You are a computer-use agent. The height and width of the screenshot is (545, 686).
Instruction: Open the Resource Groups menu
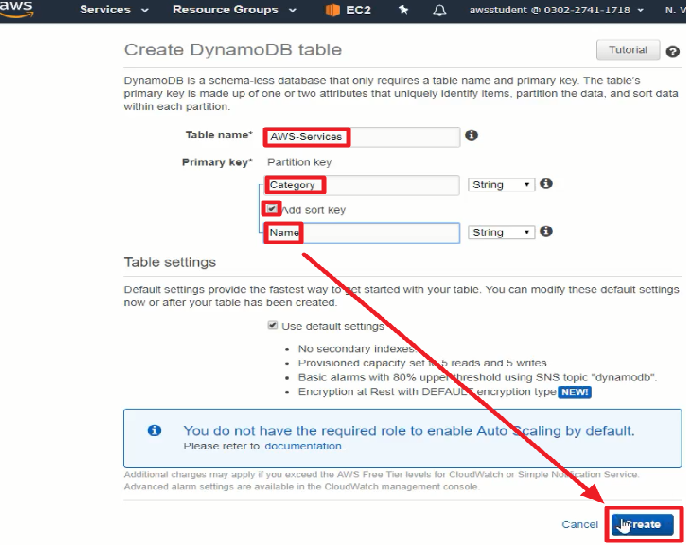click(234, 10)
